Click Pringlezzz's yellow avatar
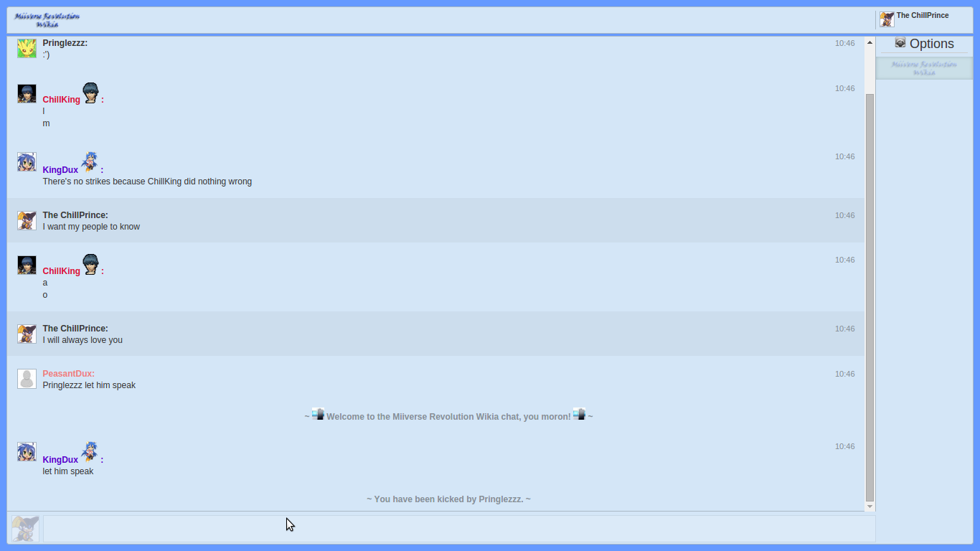The width and height of the screenshot is (980, 551). coord(27,48)
